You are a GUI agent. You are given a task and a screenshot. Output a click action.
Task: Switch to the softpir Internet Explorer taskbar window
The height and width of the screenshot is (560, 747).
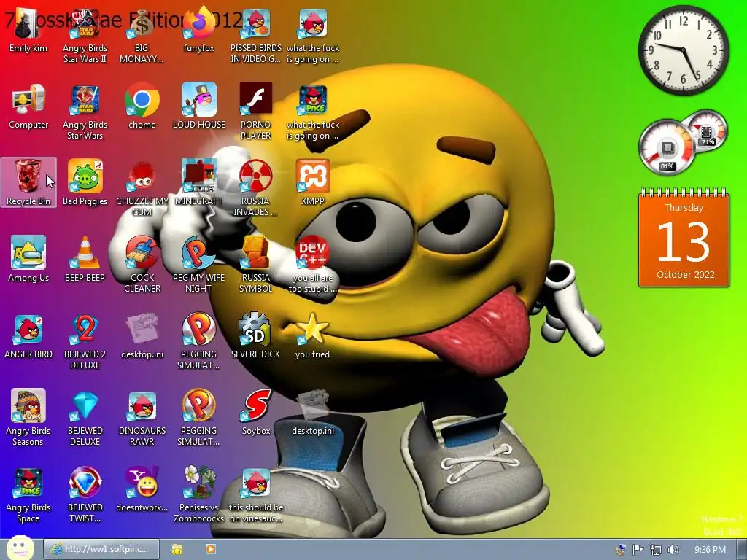[101, 549]
